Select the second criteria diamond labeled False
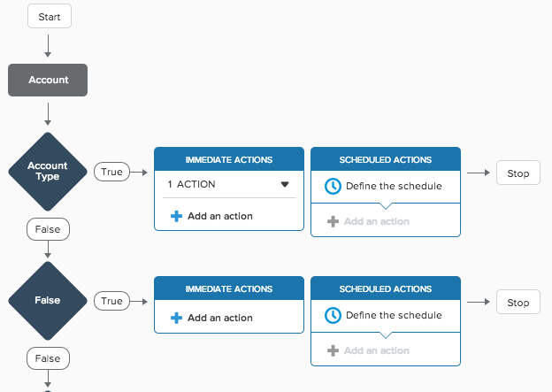552x392 pixels. point(48,301)
